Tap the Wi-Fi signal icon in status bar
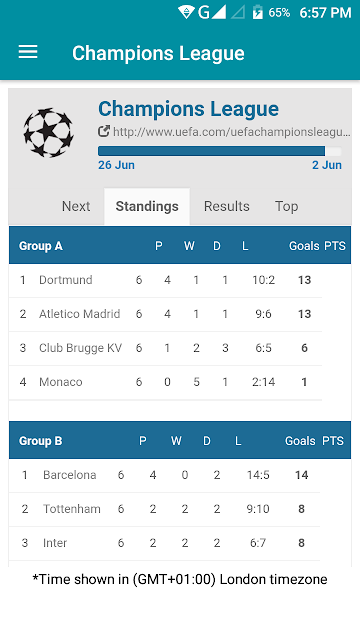The image size is (360, 640). [x=186, y=12]
